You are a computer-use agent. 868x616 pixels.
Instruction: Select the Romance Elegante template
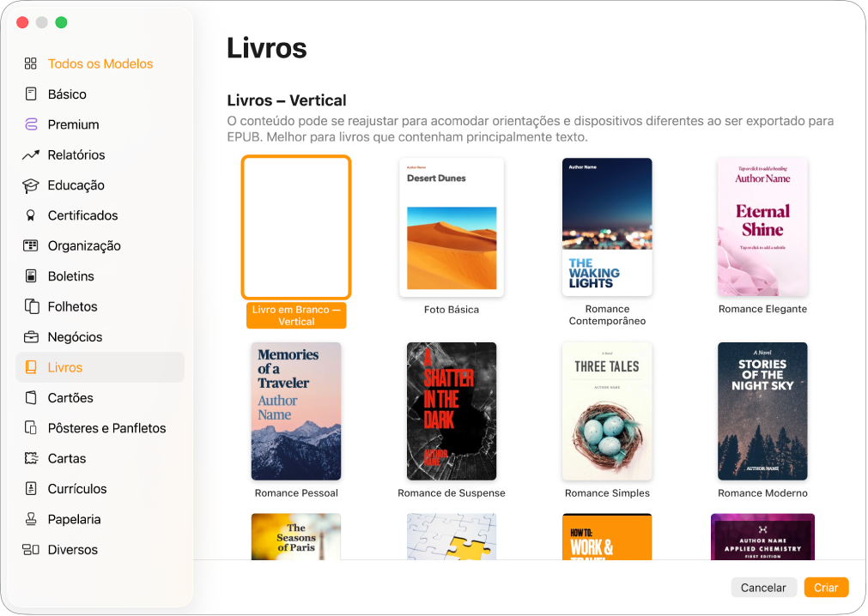tap(762, 226)
